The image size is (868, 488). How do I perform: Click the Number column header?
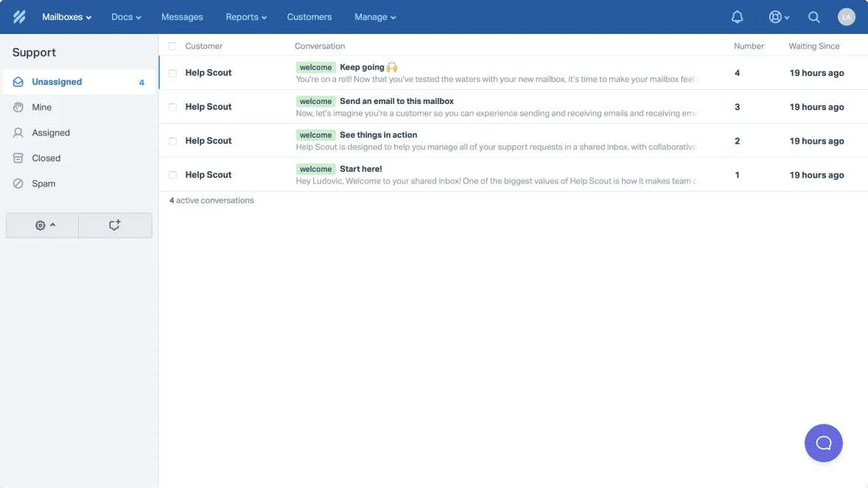[x=749, y=46]
